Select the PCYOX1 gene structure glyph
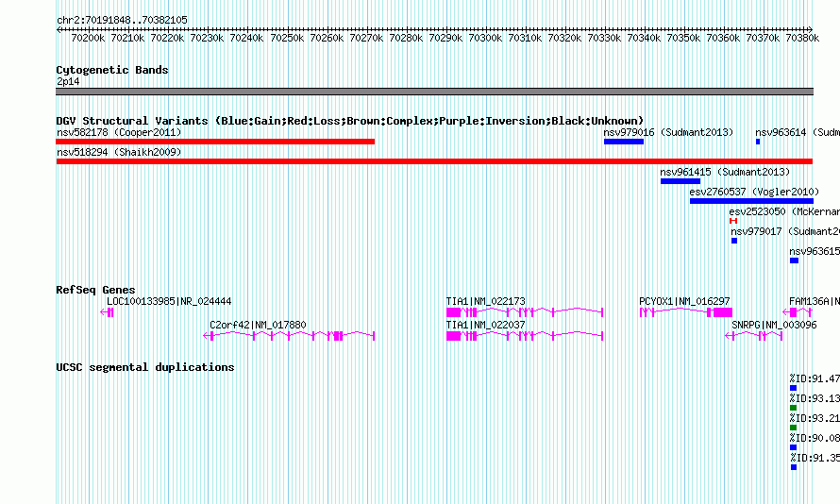 click(686, 312)
